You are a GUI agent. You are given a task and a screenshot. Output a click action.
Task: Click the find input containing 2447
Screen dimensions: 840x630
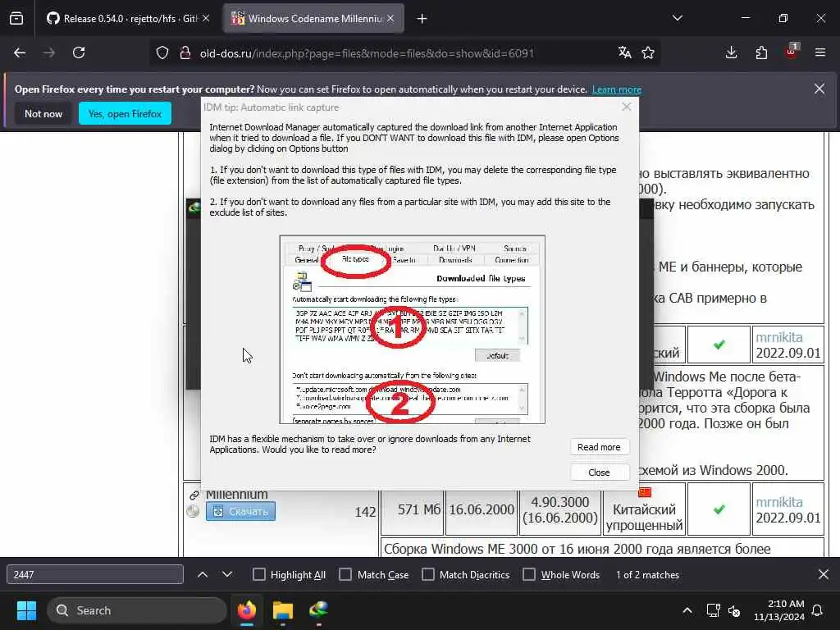95,574
